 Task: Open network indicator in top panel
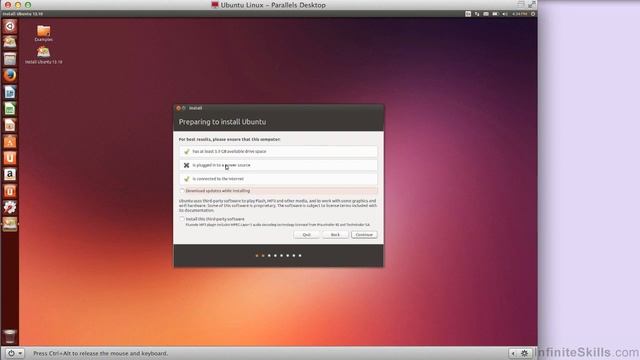(477, 14)
